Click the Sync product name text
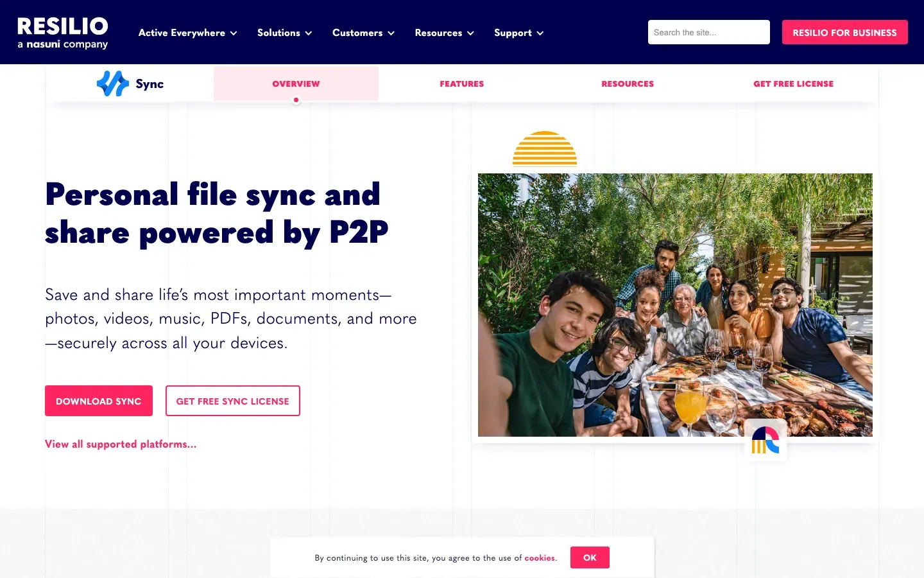The image size is (924, 578). [150, 84]
